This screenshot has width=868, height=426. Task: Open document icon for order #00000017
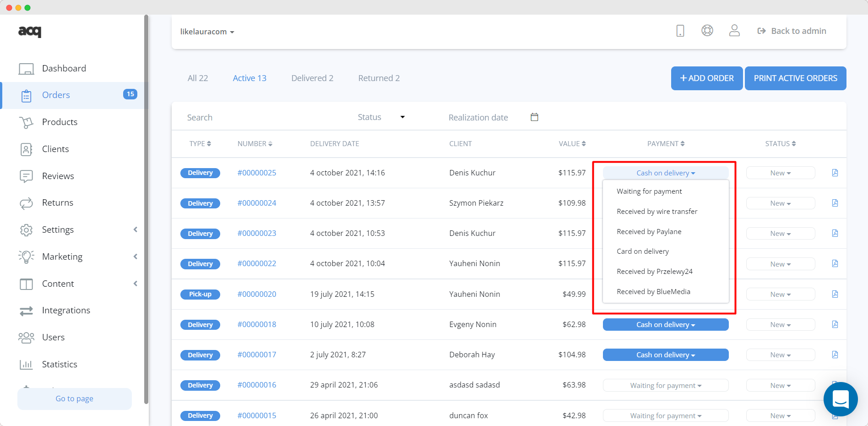point(835,355)
